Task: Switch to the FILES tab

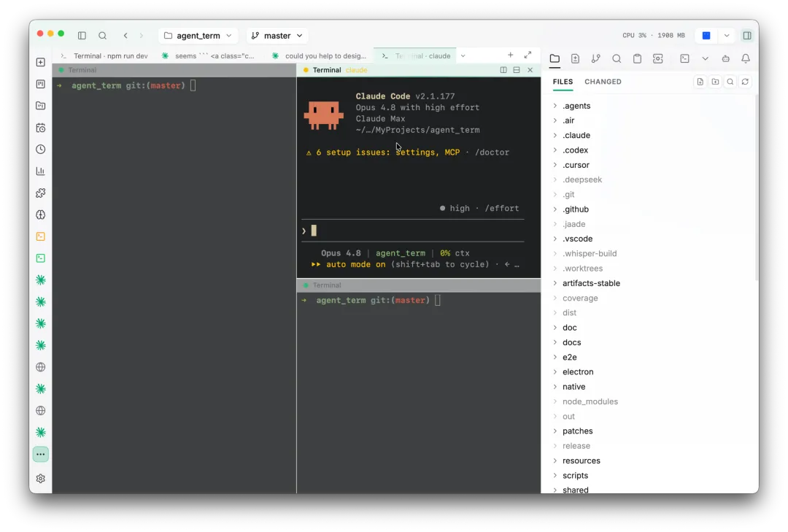Action: pyautogui.click(x=563, y=82)
